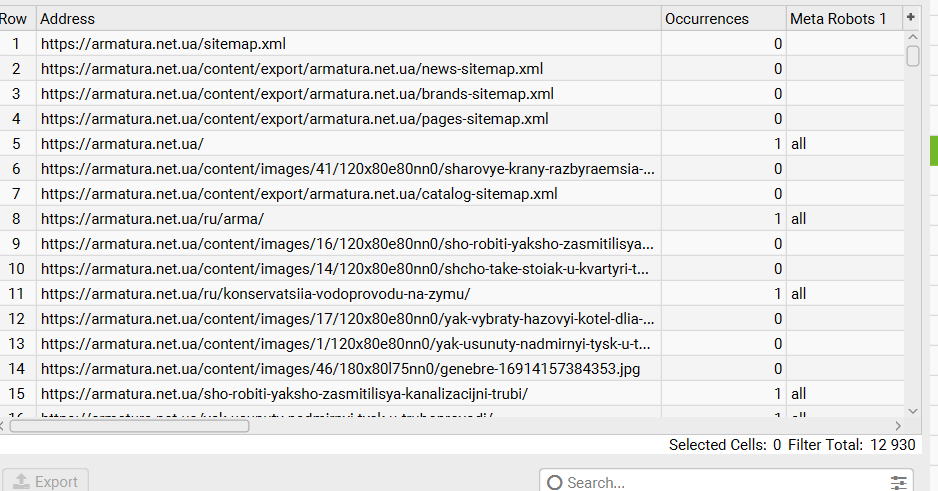Click the Row column header
Viewport: 938px width, 491px height.
15,19
